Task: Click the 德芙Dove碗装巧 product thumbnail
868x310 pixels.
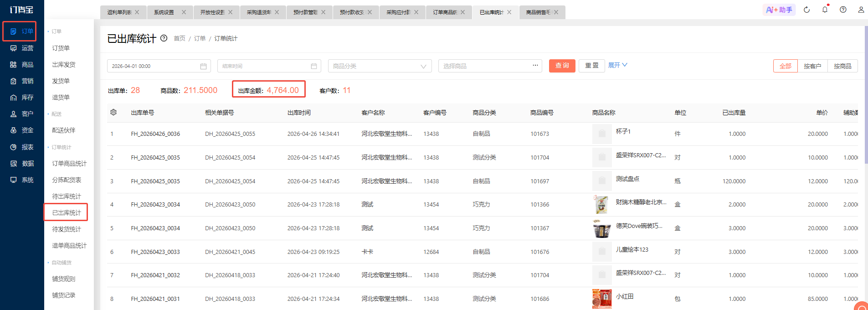Action: (x=602, y=228)
